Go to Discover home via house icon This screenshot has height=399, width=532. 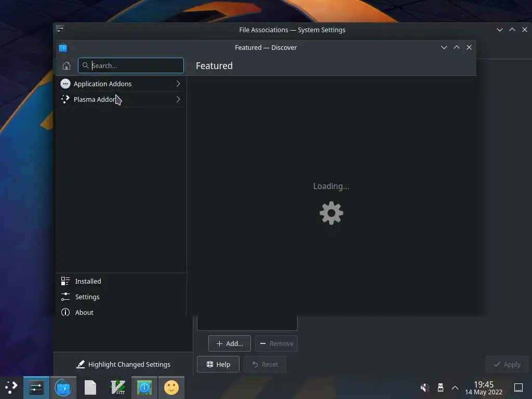[66, 65]
